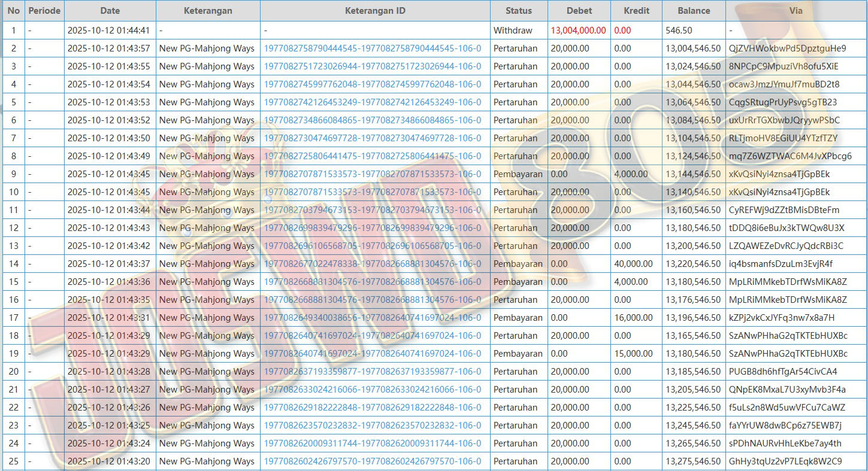Open the 1977082677022478338 payment link
The image size is (868, 471).
[x=372, y=264]
